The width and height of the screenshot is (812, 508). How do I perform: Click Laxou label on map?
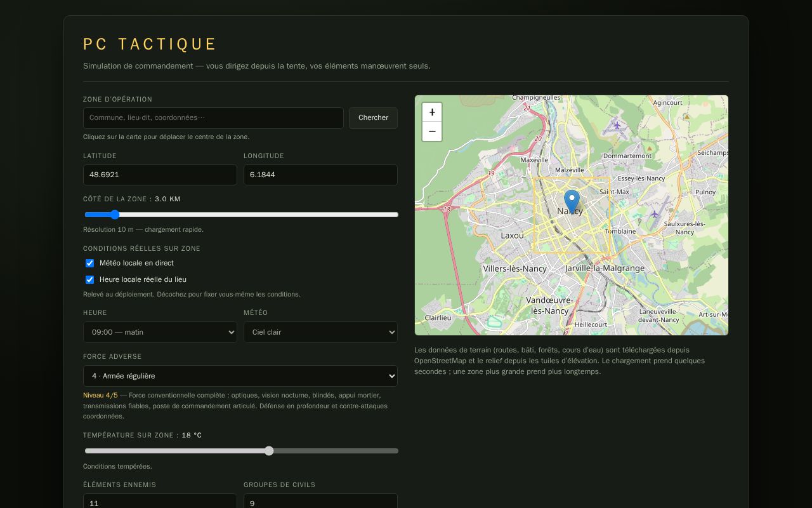[x=512, y=236]
